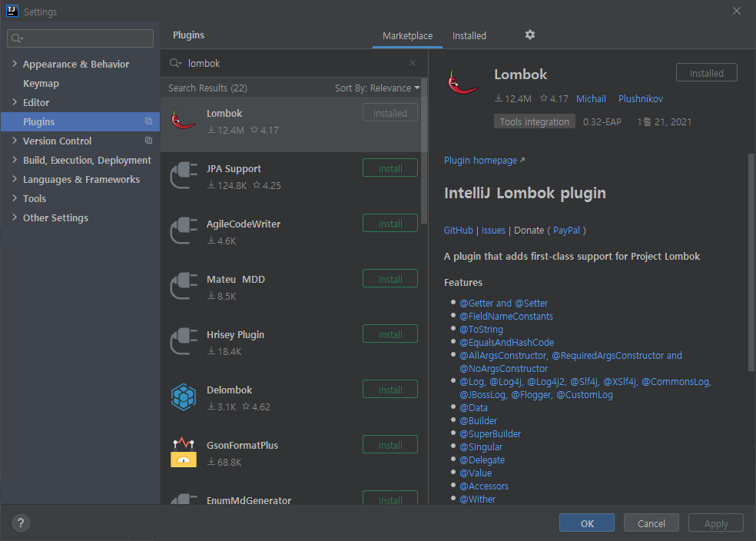Click the Cancel button
756x541 pixels.
click(x=652, y=523)
